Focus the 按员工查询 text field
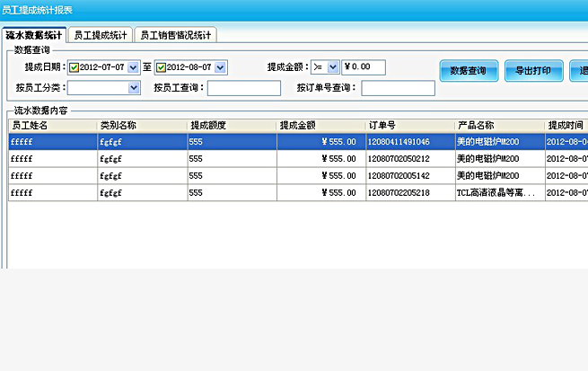 tap(243, 88)
